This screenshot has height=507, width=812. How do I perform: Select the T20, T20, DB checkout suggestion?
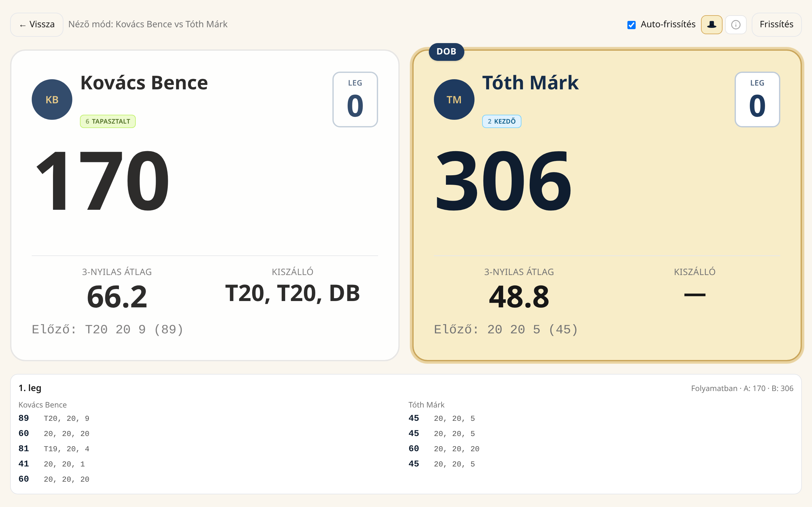[x=292, y=293]
